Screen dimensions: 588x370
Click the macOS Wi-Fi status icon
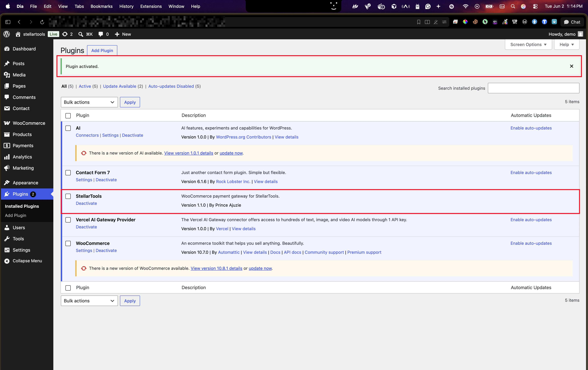point(465,6)
